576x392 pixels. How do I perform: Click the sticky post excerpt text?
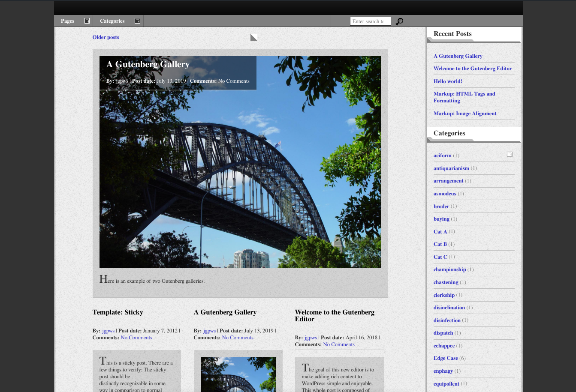click(136, 374)
